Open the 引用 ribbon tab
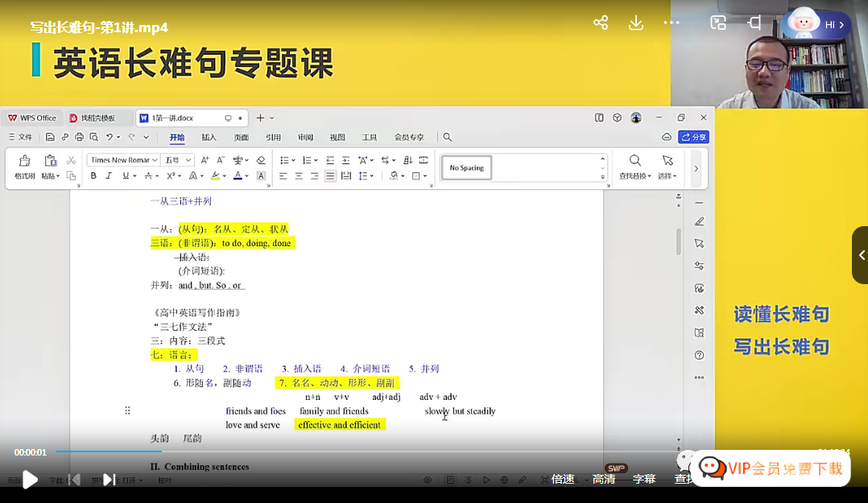 [x=273, y=138]
